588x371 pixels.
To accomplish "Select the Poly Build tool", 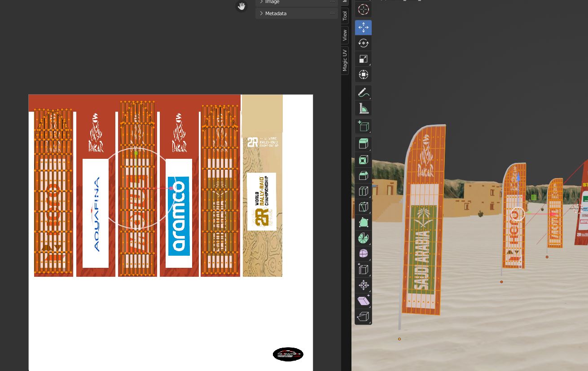I will click(x=364, y=223).
